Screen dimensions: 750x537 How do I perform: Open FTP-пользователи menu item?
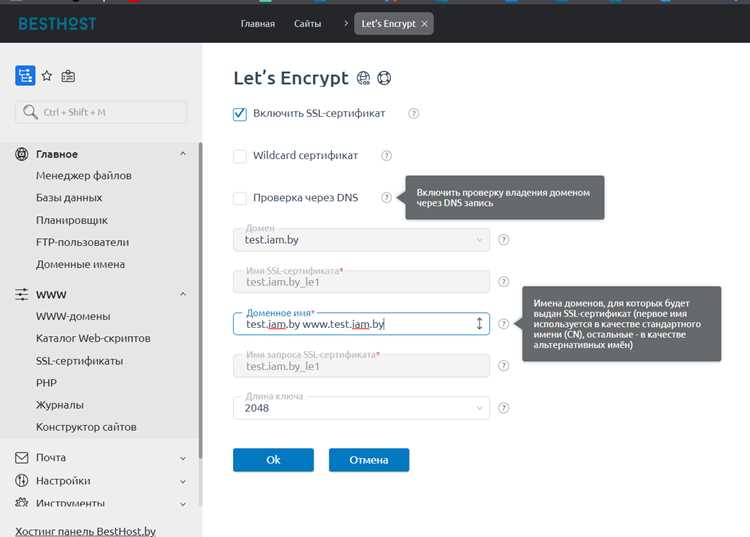82,242
